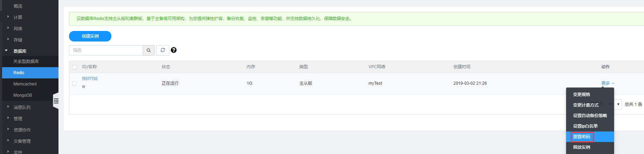Collapse the sidebar with the menu toggle icon
The image size is (644, 154).
click(x=56, y=101)
